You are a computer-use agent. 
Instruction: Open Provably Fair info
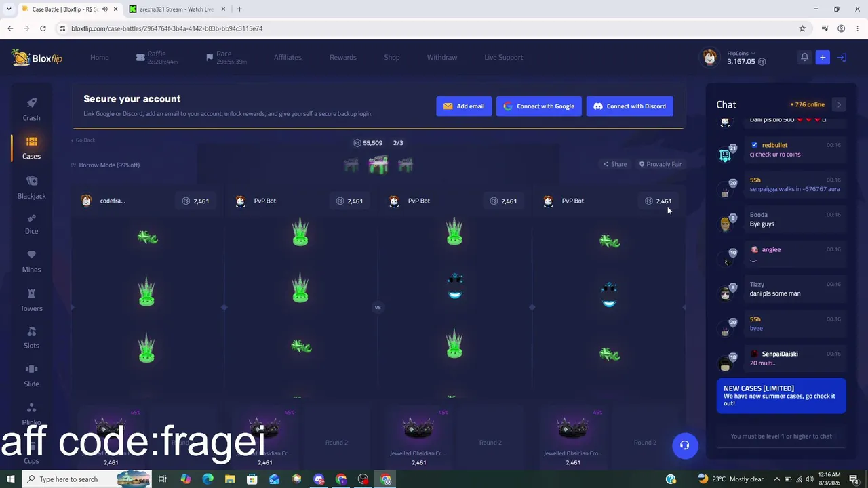click(660, 164)
